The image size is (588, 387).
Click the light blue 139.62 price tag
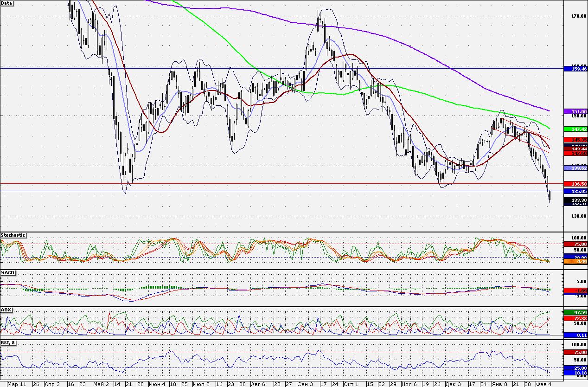click(575, 168)
